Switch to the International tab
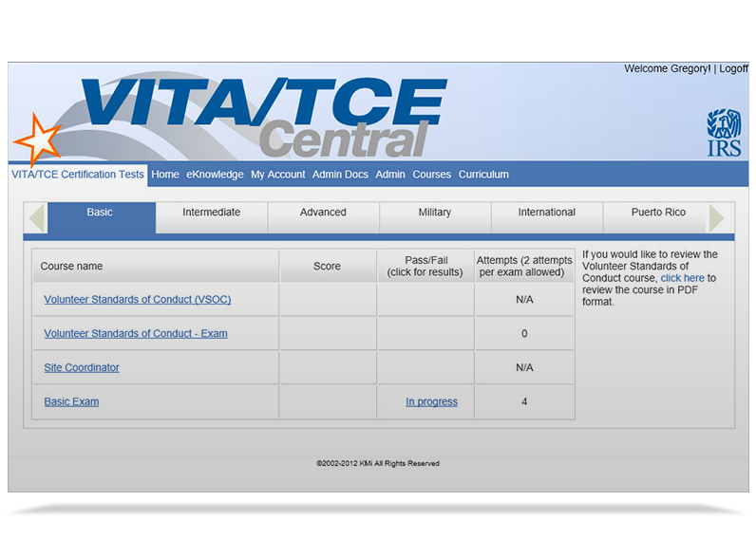756x539 pixels. 547,217
